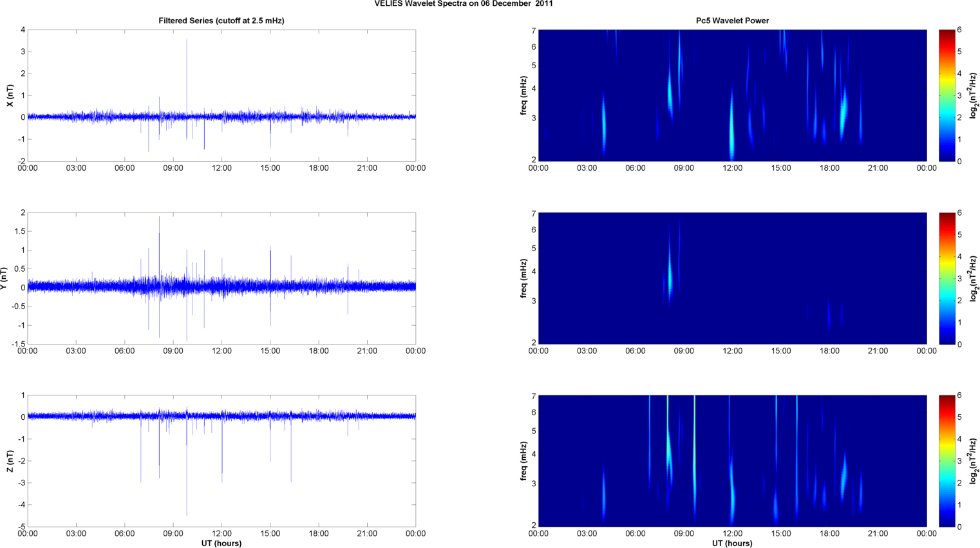Select the 'Filtered Series (cutoff at 2.5 mHz)' heading
The image size is (980, 548).
[x=221, y=21]
